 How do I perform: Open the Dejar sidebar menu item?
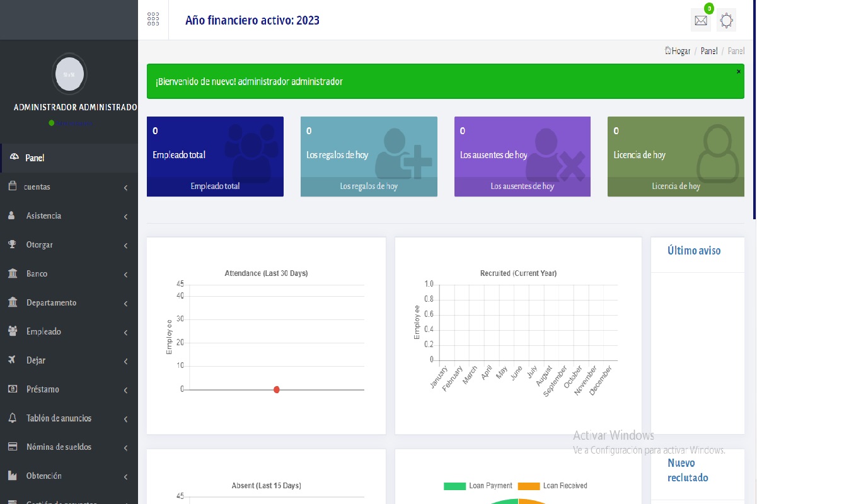pyautogui.click(x=69, y=360)
